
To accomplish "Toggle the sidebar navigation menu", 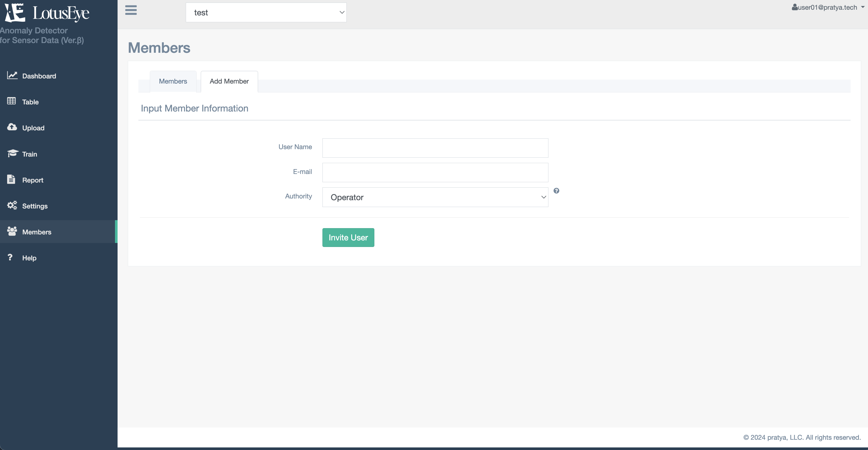I will click(x=130, y=10).
